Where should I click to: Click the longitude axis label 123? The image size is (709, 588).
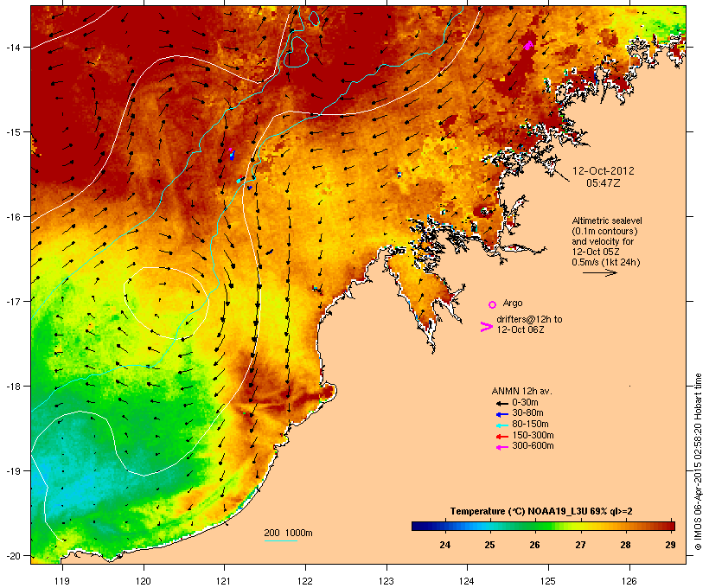(x=386, y=581)
